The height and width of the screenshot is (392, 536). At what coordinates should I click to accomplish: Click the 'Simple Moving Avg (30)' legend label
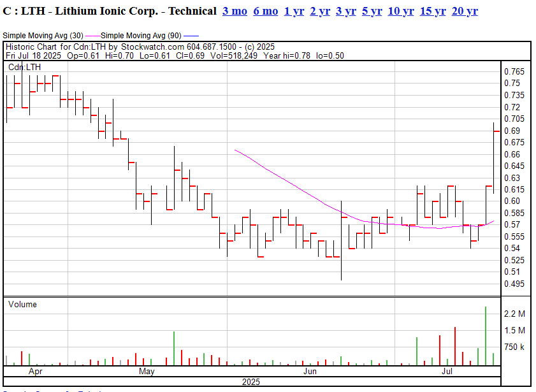click(43, 36)
